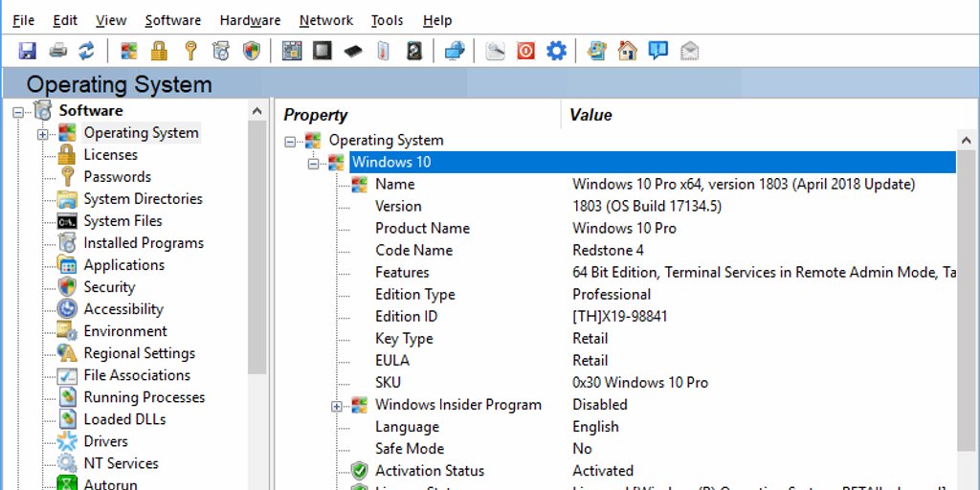The width and height of the screenshot is (980, 490).
Task: Click the black memory module toolbar icon
Action: (353, 52)
